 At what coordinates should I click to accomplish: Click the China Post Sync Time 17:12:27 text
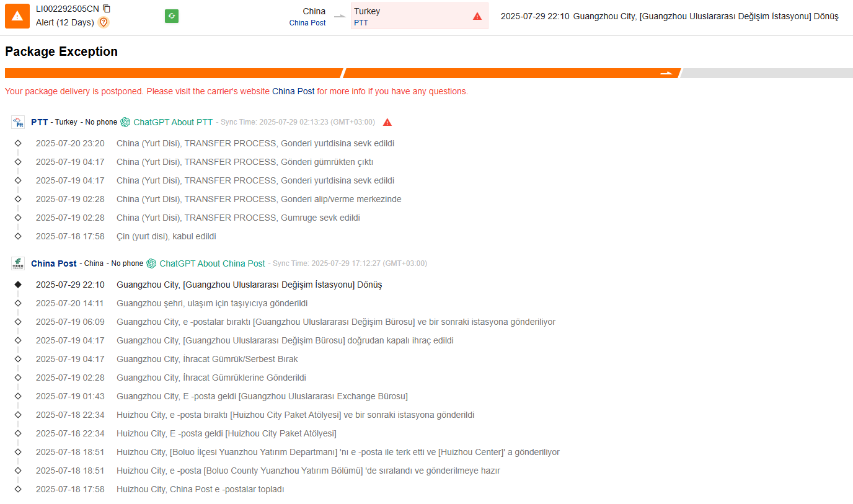point(350,263)
